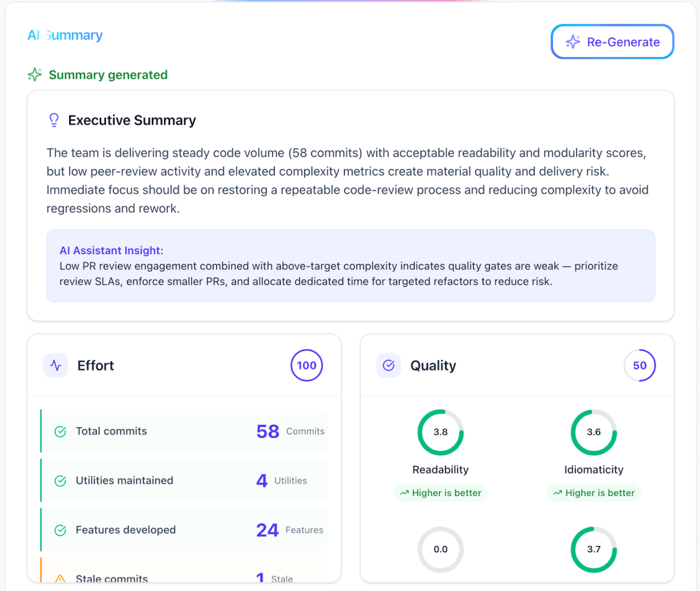Click the AI Summary heading

coord(65,35)
